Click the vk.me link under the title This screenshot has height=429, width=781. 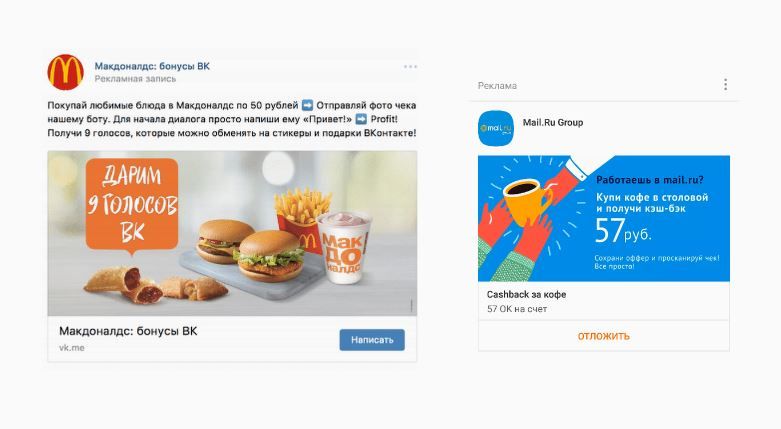coord(72,348)
